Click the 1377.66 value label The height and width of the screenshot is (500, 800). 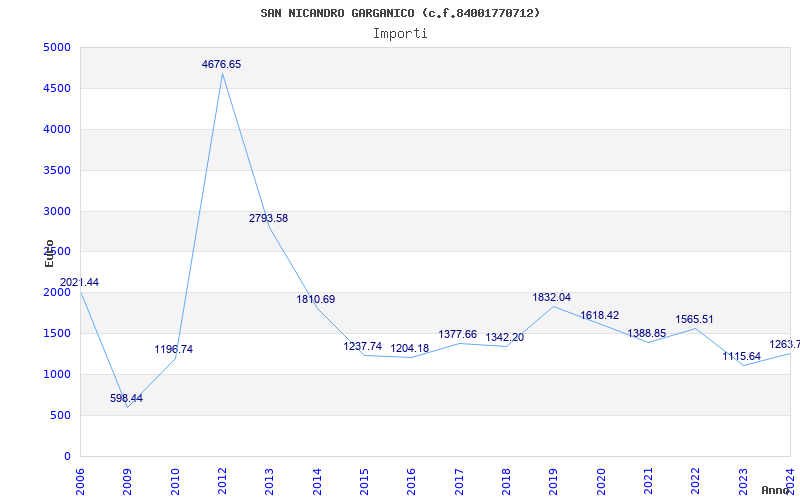pos(458,334)
